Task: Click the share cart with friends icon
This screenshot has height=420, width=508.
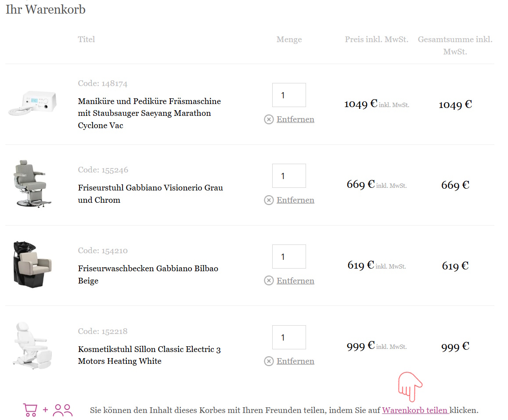Action: click(48, 410)
